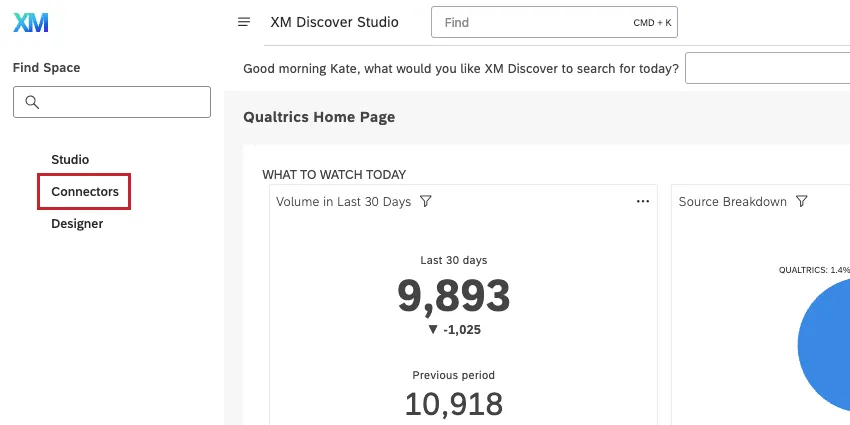
Task: Click the XM logo
Action: (x=31, y=23)
